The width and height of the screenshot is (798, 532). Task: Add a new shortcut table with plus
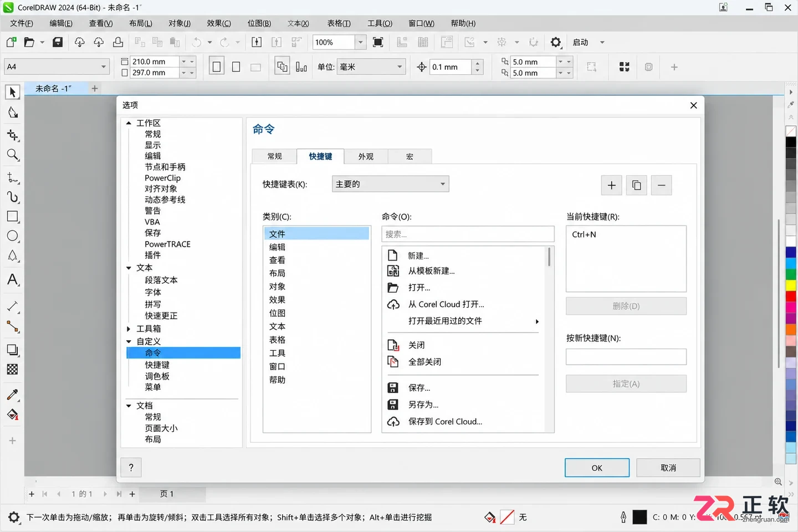[611, 185]
